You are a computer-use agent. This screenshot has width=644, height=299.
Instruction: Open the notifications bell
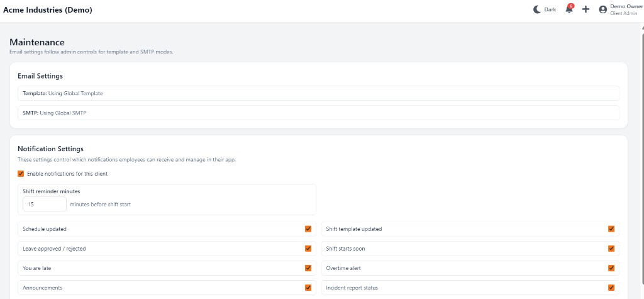click(569, 9)
